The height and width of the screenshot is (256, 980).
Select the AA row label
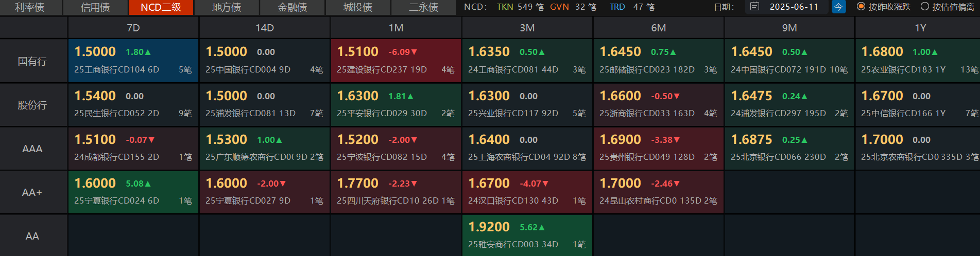32,236
